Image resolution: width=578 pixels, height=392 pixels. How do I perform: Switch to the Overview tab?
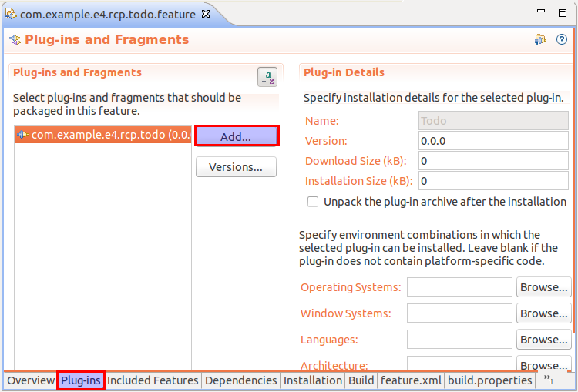click(31, 380)
